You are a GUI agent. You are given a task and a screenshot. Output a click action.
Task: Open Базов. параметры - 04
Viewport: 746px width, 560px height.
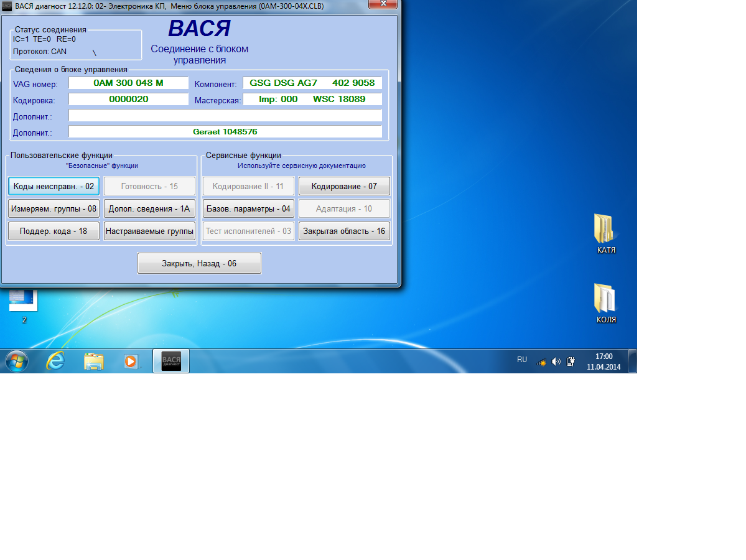click(x=248, y=208)
